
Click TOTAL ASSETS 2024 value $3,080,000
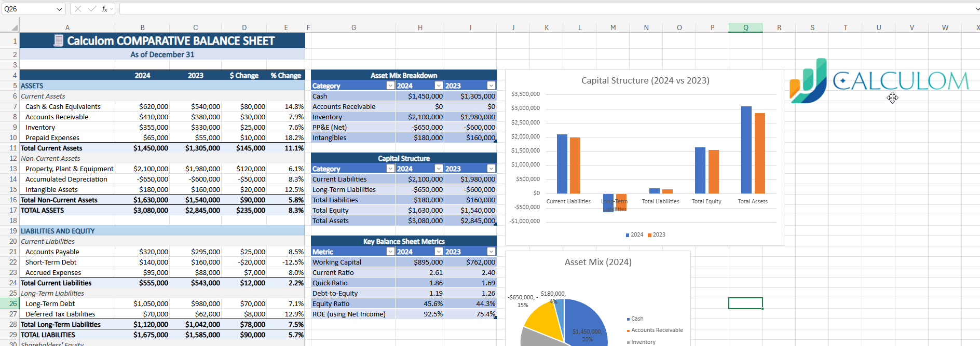(x=142, y=210)
